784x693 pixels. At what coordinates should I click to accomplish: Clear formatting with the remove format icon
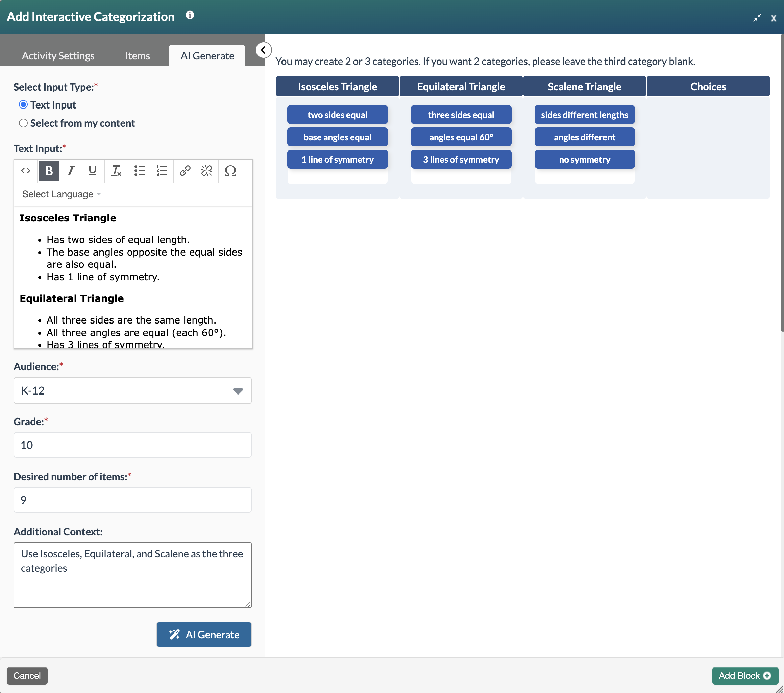[x=116, y=171]
